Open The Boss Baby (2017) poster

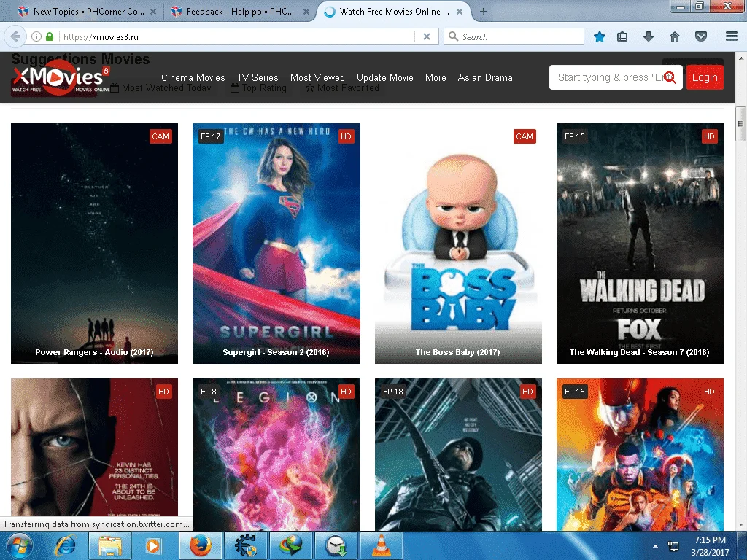click(x=458, y=244)
